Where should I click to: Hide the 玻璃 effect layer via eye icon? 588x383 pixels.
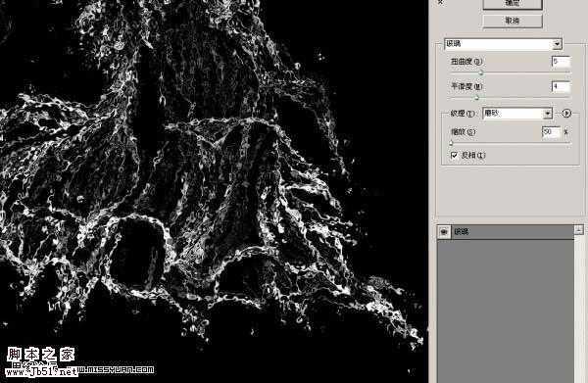(444, 232)
